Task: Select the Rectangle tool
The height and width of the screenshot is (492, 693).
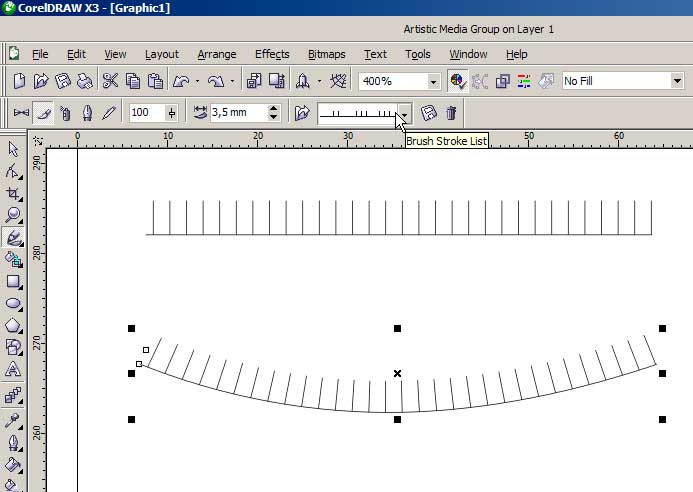Action: point(13,282)
